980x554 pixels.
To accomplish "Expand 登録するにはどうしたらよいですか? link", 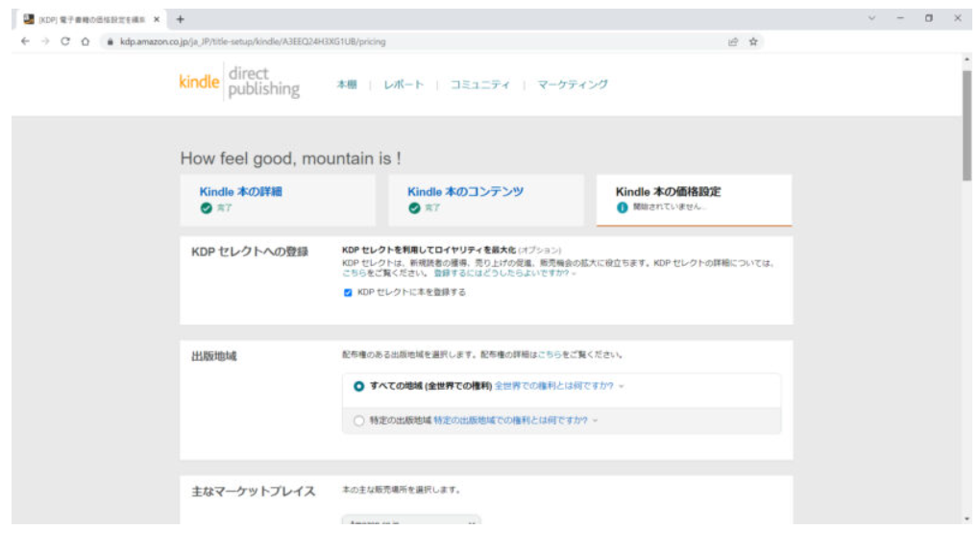I will [x=504, y=273].
